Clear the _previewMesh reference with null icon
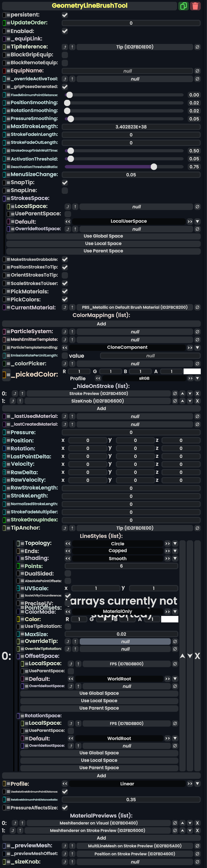This screenshot has height=868, width=207. [197, 846]
